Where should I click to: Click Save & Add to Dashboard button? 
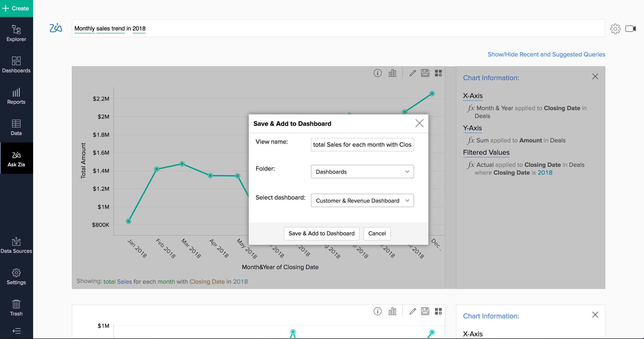pyautogui.click(x=321, y=233)
